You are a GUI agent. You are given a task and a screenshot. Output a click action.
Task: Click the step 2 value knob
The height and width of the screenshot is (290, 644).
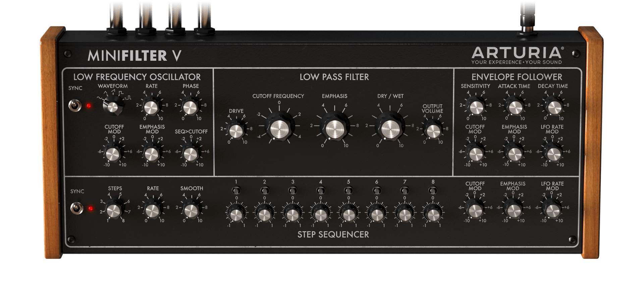coord(264,214)
